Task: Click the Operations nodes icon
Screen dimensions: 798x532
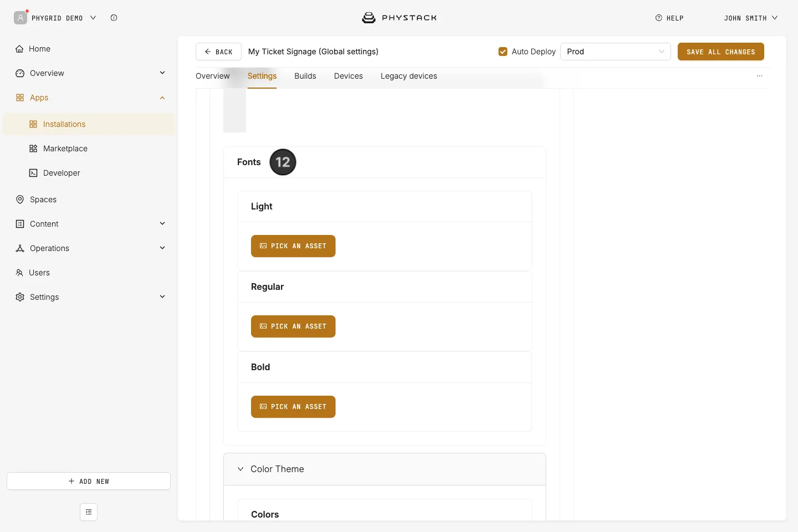Action: pos(20,248)
